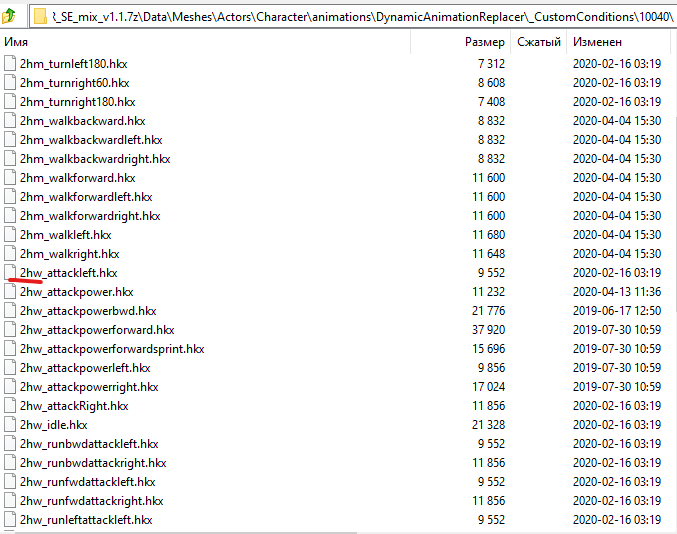Select file icon of 2hm_walkbackwardright.hkx
The image size is (677, 534).
(10, 158)
